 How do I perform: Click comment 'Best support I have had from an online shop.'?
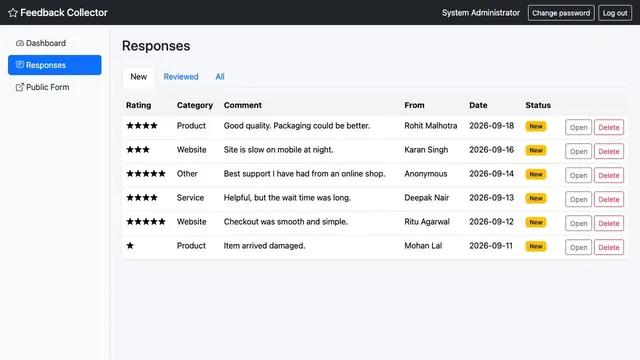(x=304, y=174)
